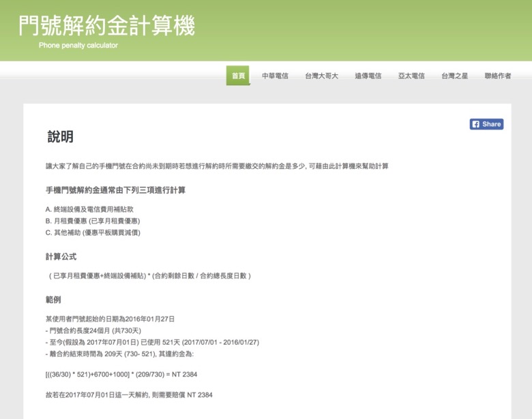Click the 手機門號解約金通常由下列三項進行計算 heading
Viewport: 532px width, 419px height.
(115, 190)
